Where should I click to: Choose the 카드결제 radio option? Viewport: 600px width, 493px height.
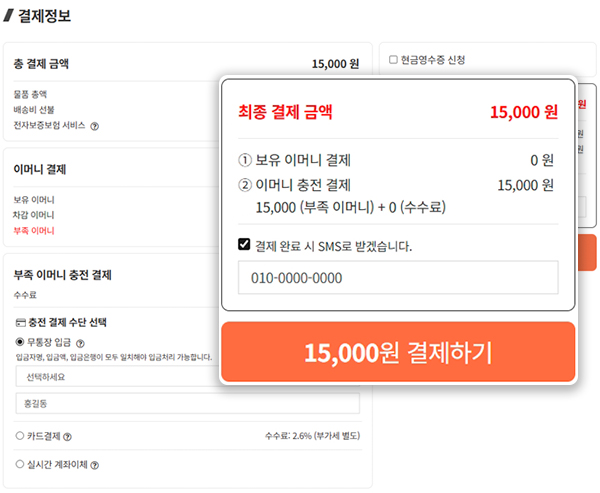point(20,436)
